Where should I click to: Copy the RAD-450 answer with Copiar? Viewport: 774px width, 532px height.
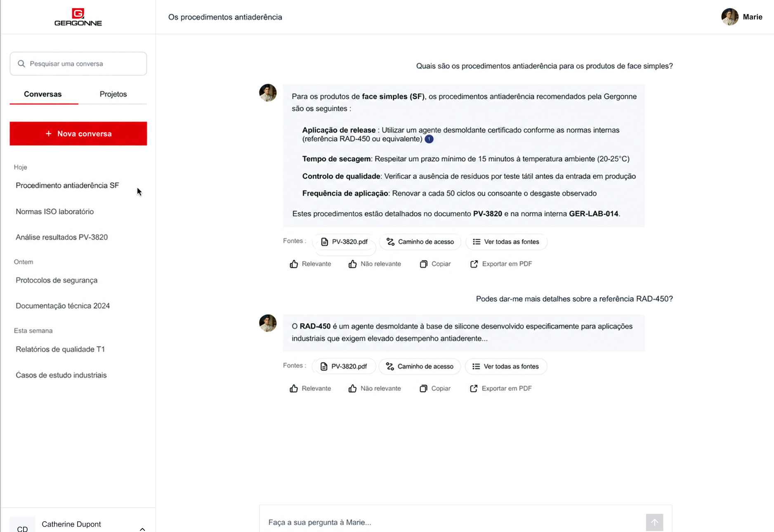pyautogui.click(x=435, y=388)
